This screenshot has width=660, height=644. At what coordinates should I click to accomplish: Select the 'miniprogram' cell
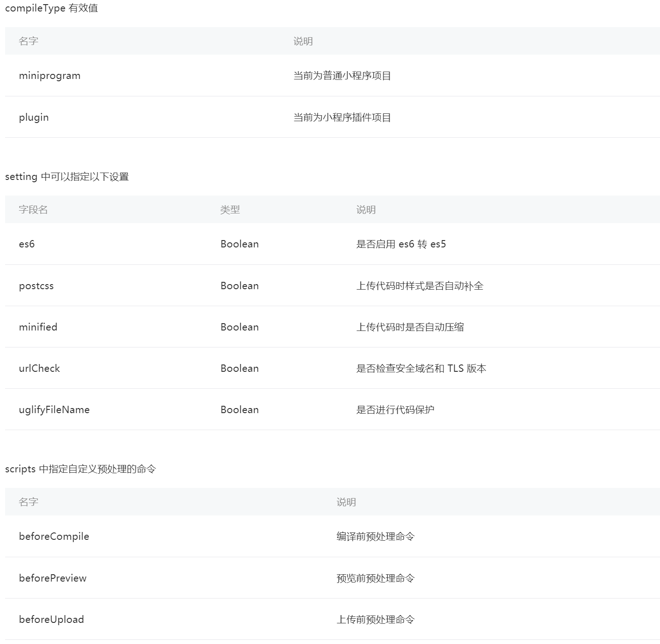[x=50, y=76]
